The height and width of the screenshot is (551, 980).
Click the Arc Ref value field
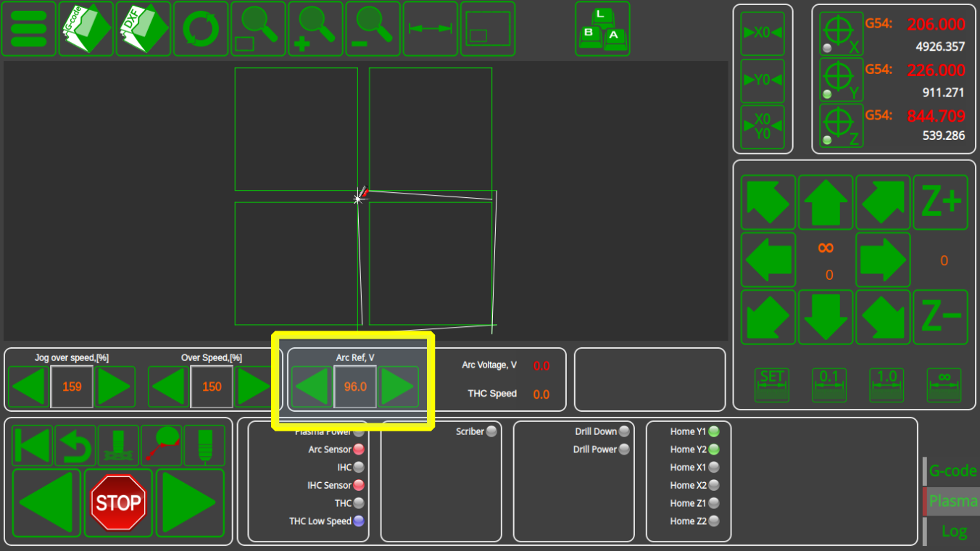(x=355, y=387)
